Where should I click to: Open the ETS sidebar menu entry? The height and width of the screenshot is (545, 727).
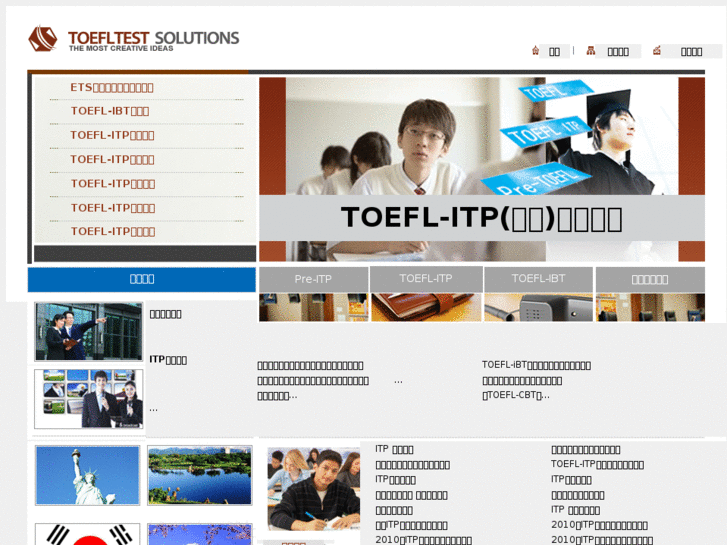[x=112, y=88]
